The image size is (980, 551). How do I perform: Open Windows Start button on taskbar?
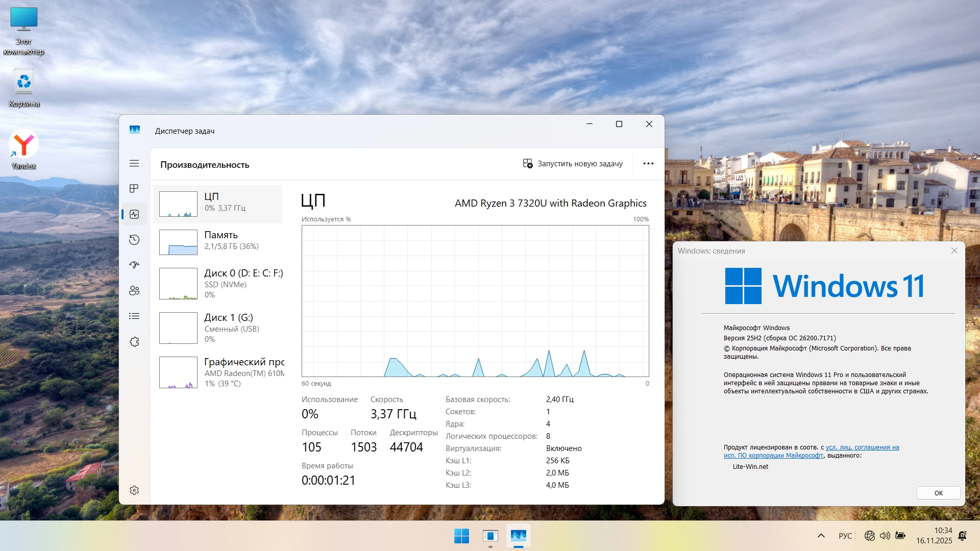coord(461,536)
